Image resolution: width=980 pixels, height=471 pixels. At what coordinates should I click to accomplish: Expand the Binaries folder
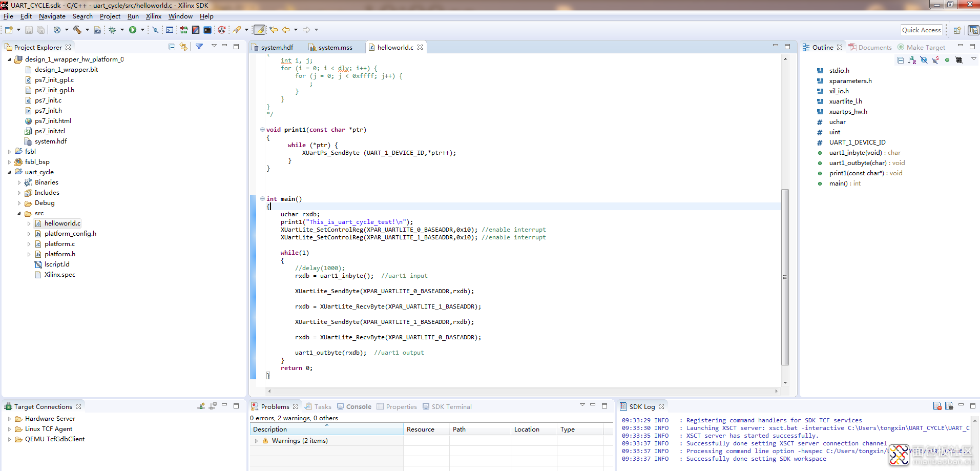pyautogui.click(x=19, y=182)
